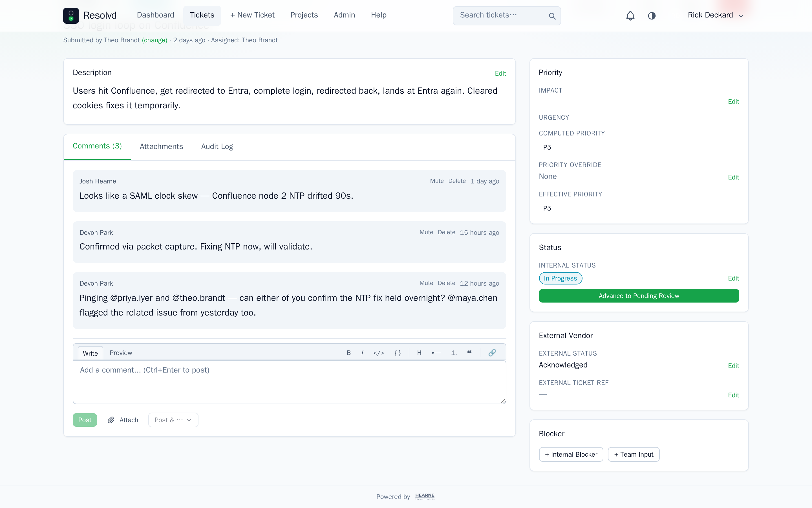
Task: Click Advance to Pending Review button
Action: click(639, 296)
